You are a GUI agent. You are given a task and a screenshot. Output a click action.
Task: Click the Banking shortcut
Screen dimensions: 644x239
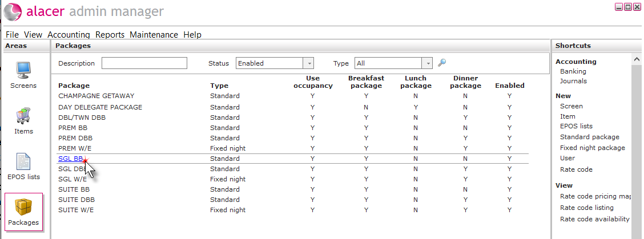tap(573, 71)
